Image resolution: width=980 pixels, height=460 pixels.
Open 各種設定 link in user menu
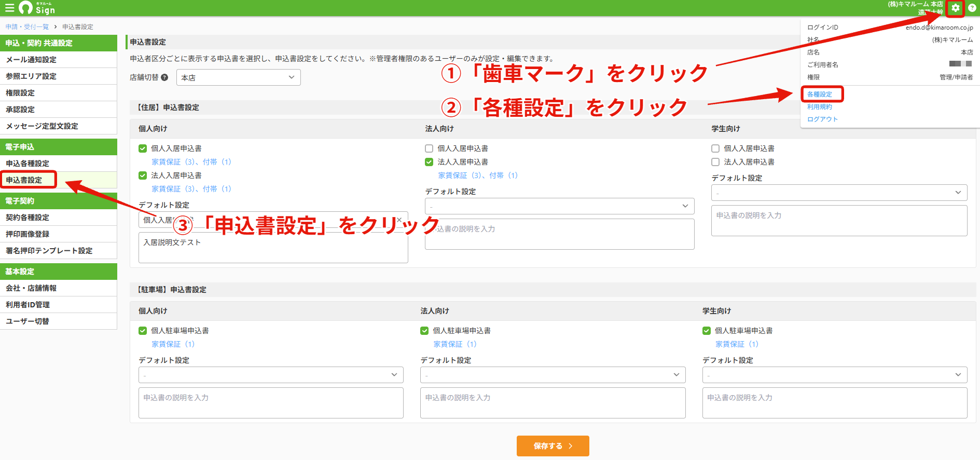coord(820,94)
